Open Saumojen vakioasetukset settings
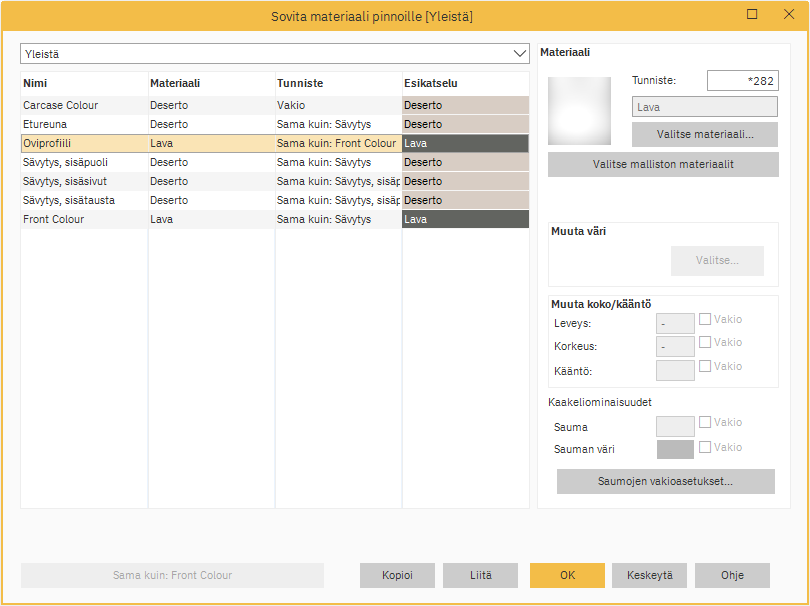 click(x=665, y=481)
